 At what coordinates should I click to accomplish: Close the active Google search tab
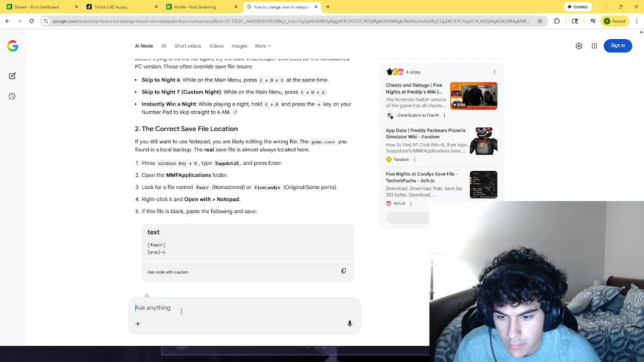tap(316, 7)
